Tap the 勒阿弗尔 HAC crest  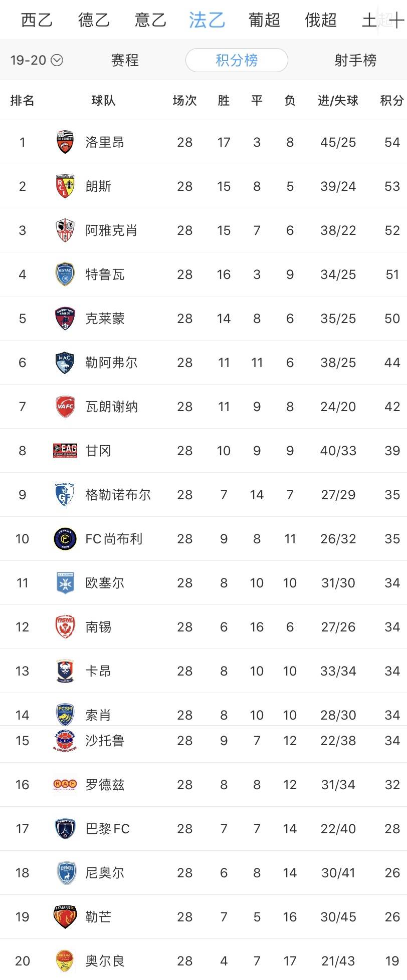(65, 363)
